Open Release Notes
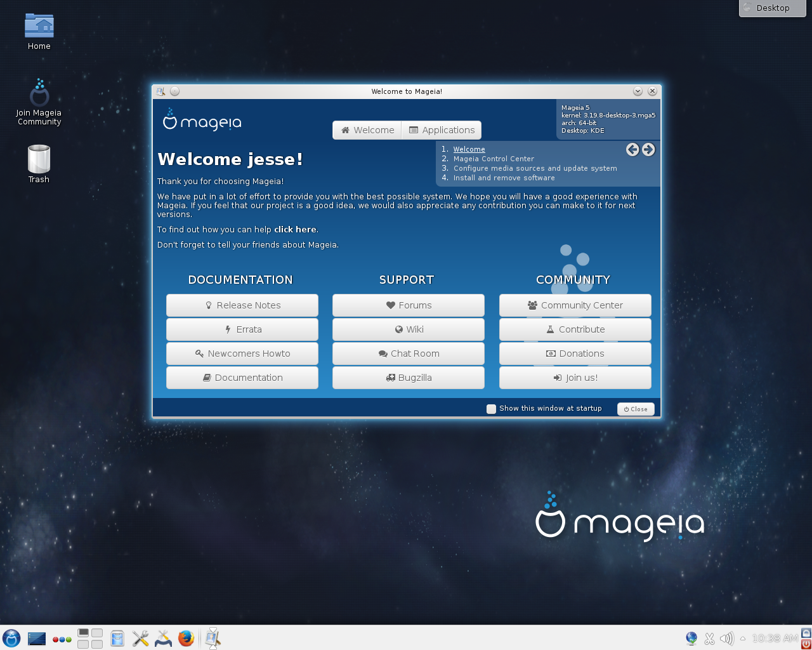 pos(242,305)
